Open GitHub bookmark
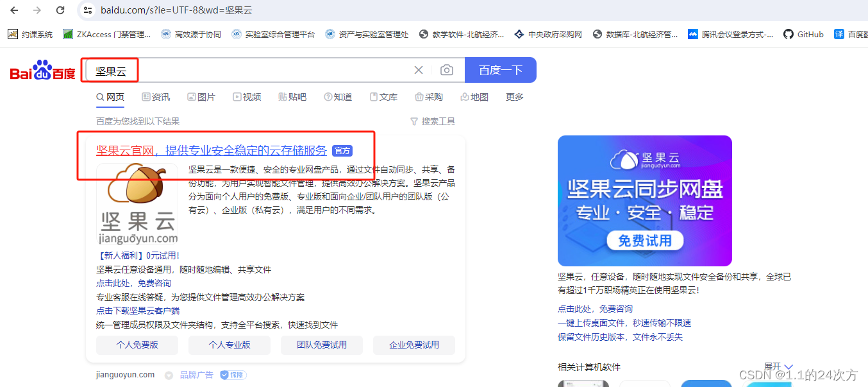The height and width of the screenshot is (387, 868). click(x=803, y=34)
